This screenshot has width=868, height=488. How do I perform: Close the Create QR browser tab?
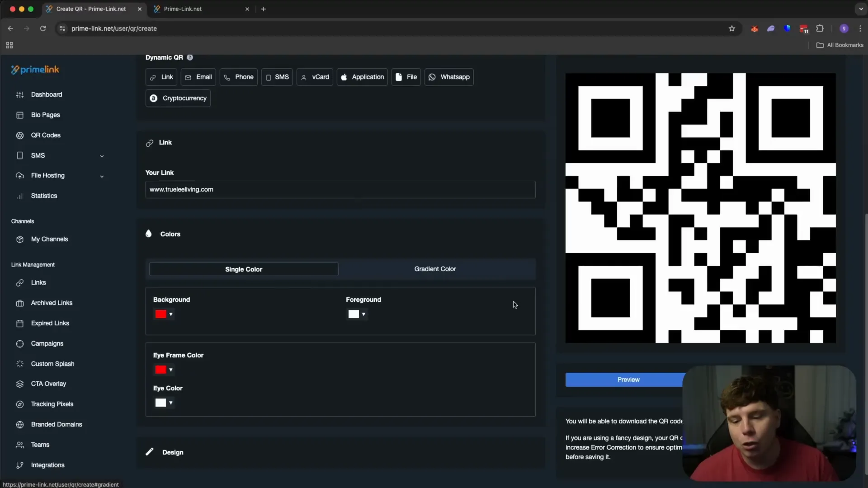140,9
